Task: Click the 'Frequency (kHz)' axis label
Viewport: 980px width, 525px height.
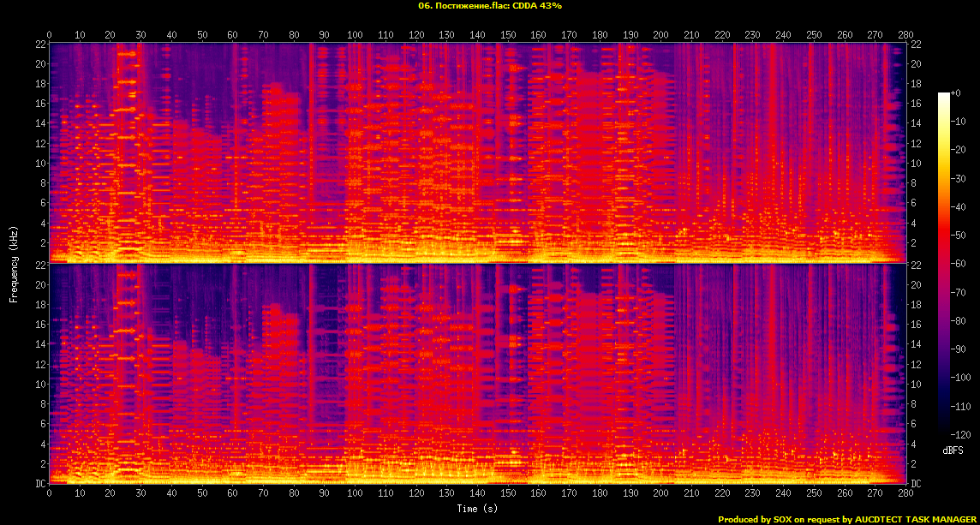Action: [14, 262]
